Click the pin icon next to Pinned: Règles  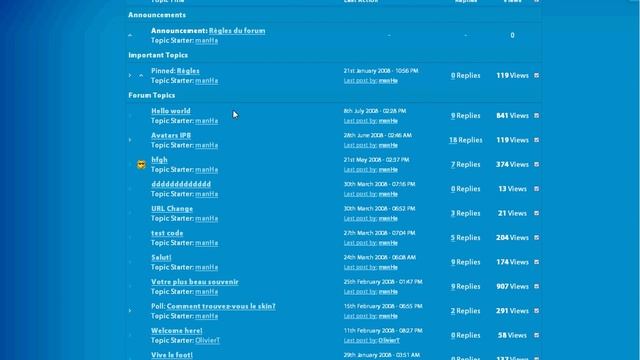pos(141,76)
